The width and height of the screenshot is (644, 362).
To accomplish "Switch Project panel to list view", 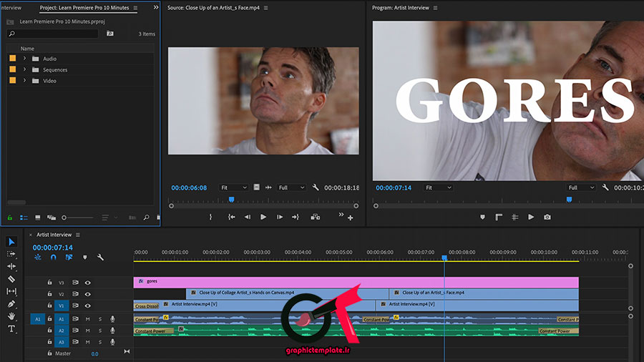I will (x=24, y=217).
